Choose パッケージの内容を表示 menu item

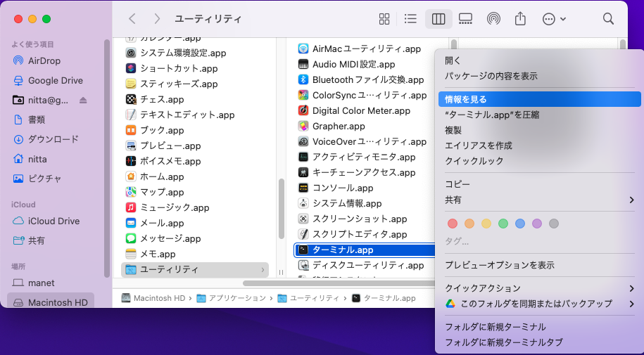pos(491,76)
